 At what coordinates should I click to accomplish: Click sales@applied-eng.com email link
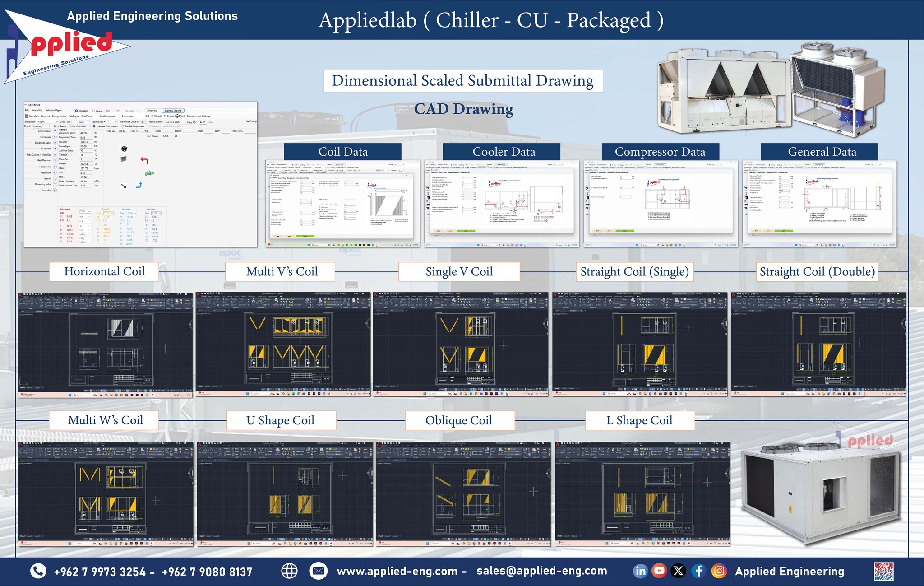tap(542, 571)
